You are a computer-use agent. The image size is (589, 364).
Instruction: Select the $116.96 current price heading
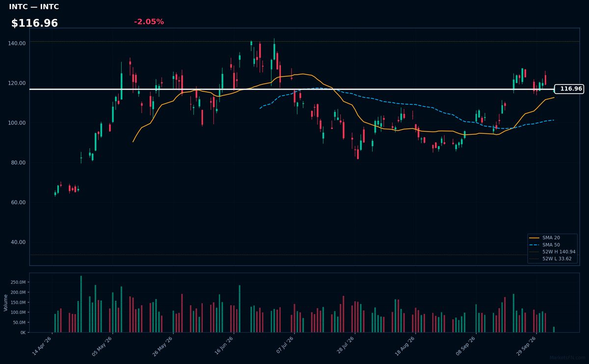click(34, 23)
